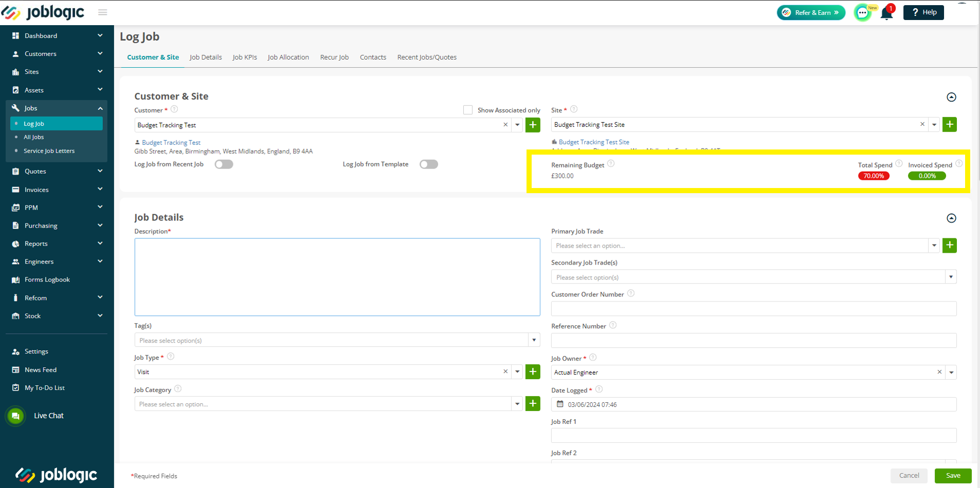Open Service Job Letters in sidebar
The height and width of the screenshot is (488, 980).
coord(49,151)
